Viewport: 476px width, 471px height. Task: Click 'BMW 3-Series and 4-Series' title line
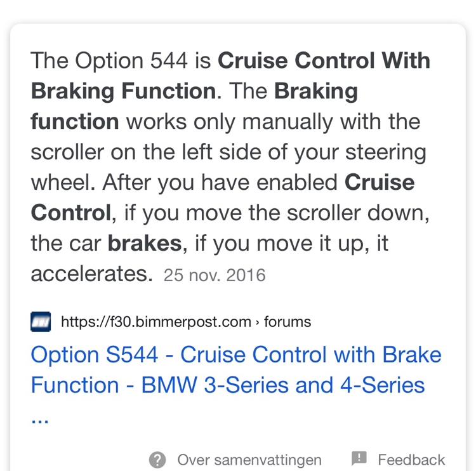(x=283, y=385)
